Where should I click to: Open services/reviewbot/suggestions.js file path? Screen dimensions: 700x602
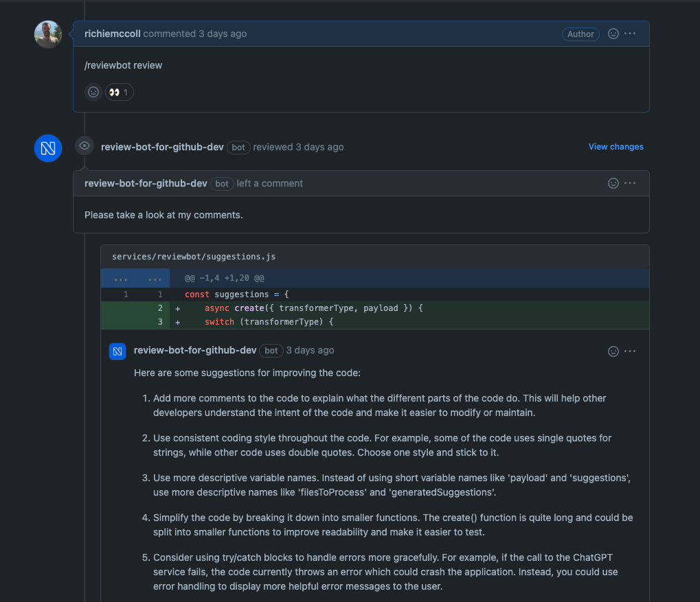194,257
